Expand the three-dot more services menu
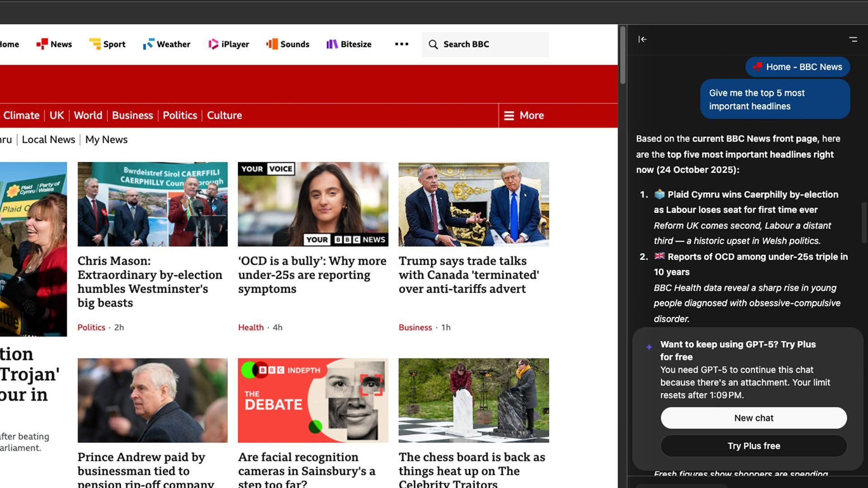The width and height of the screenshot is (868, 488). pyautogui.click(x=401, y=44)
